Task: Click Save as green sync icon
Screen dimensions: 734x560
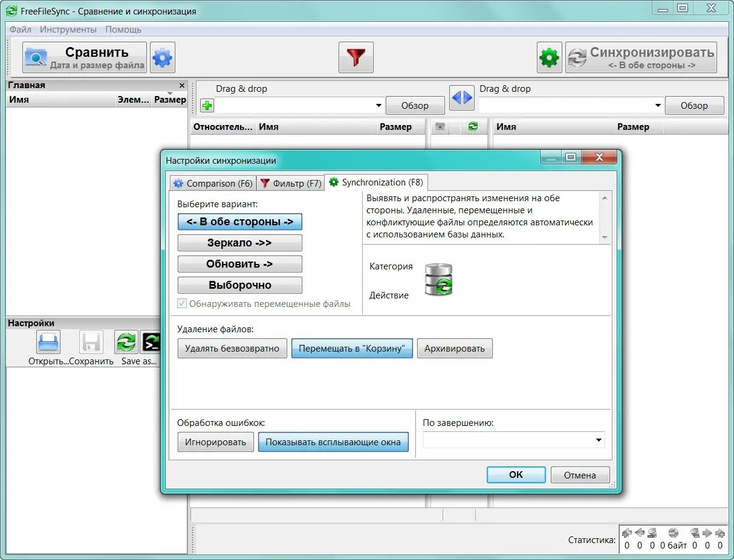Action: click(126, 343)
